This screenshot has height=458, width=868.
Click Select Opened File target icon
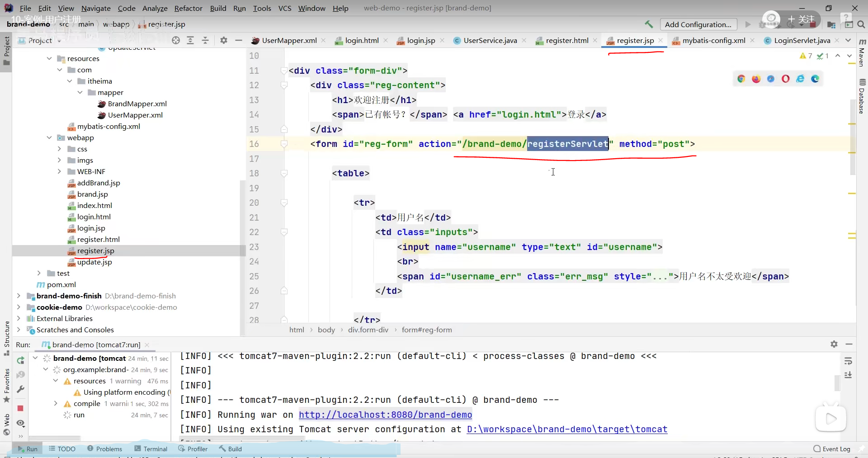176,41
